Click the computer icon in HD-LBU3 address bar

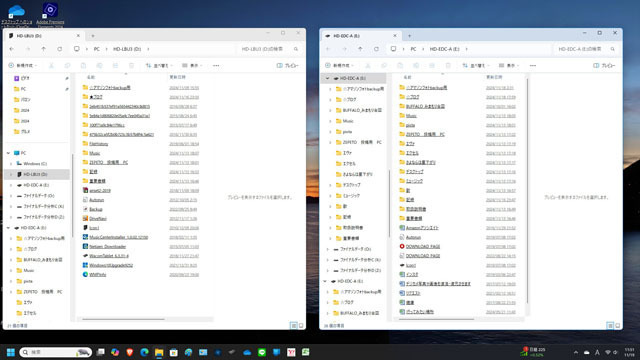pos(77,49)
